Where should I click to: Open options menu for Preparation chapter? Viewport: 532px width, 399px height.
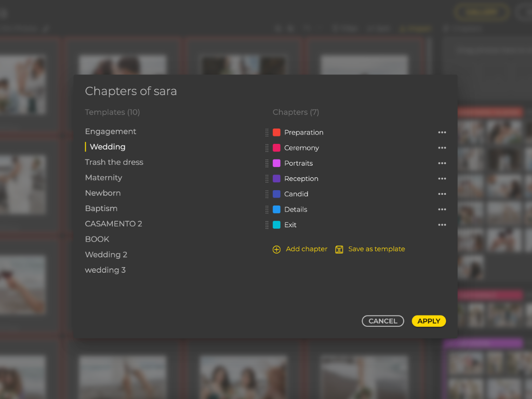(442, 132)
